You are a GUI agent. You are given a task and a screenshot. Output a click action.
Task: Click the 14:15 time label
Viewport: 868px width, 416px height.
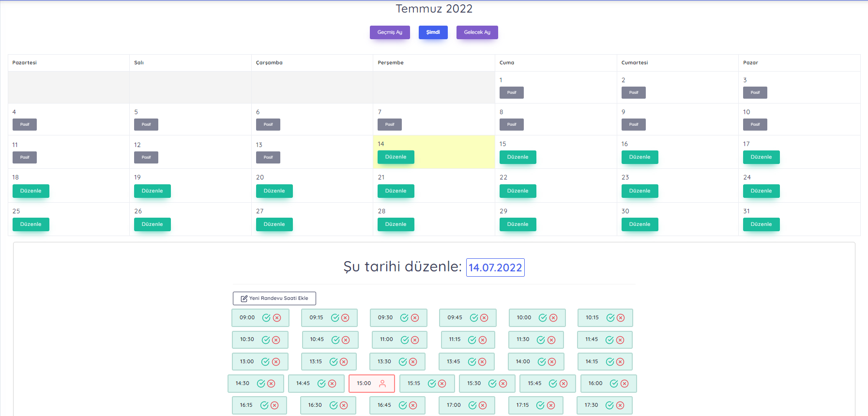[592, 362]
